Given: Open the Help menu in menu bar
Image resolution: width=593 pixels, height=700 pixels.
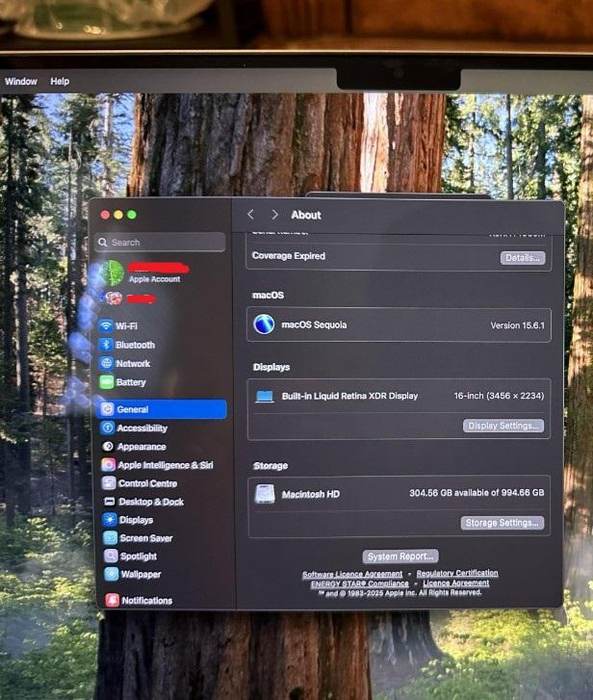Looking at the screenshot, I should (x=60, y=81).
